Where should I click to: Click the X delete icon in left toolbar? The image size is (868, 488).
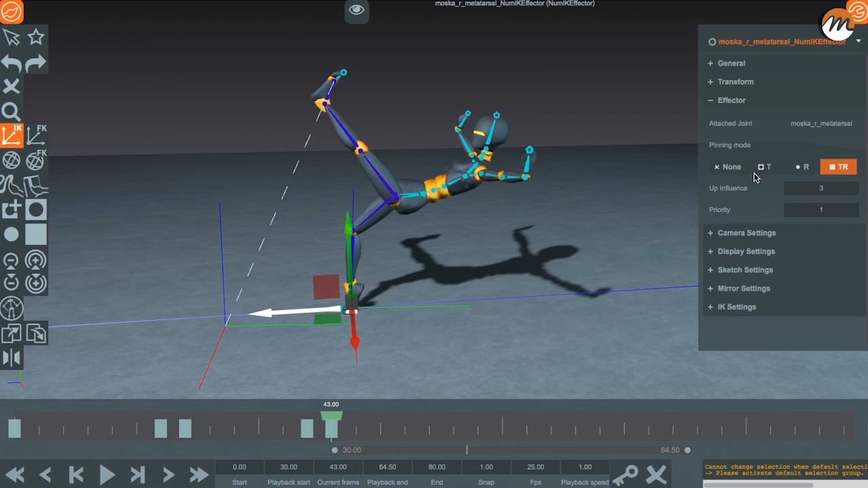12,86
